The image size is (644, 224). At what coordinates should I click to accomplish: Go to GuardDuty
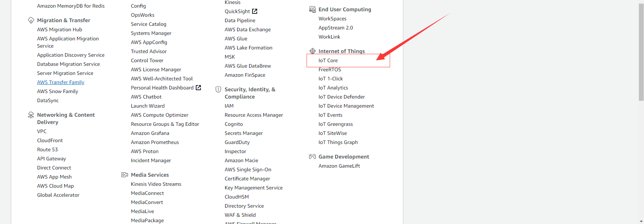point(237,142)
